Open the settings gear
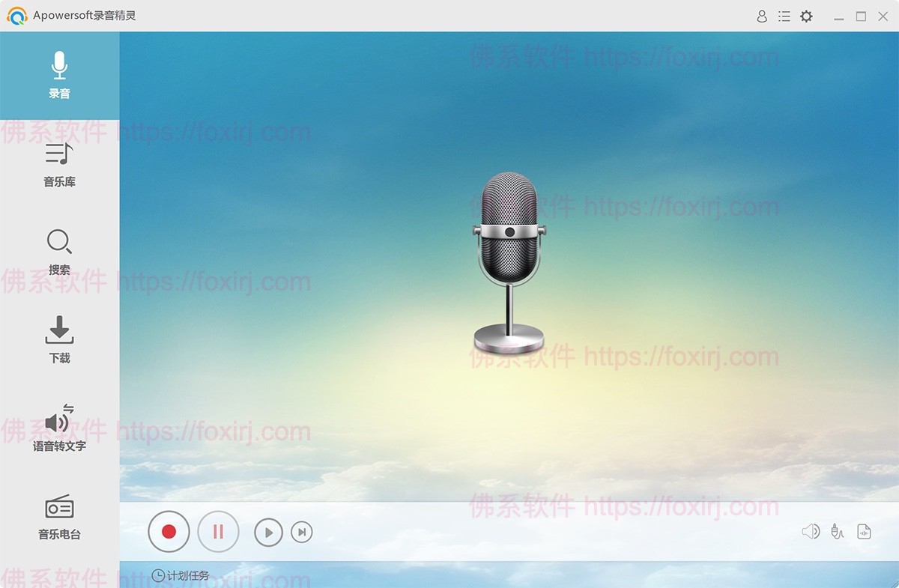This screenshot has height=588, width=899. coord(806,16)
